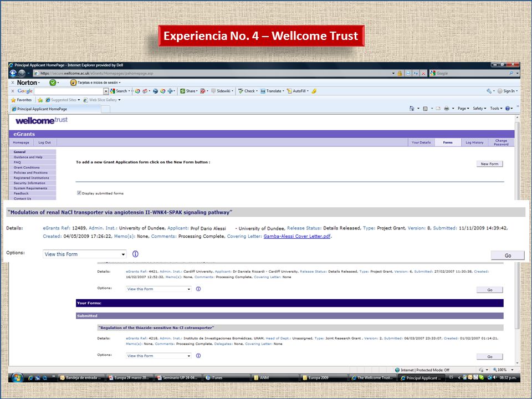Open the Favorites star button
The height and width of the screenshot is (399, 532).
click(22, 100)
